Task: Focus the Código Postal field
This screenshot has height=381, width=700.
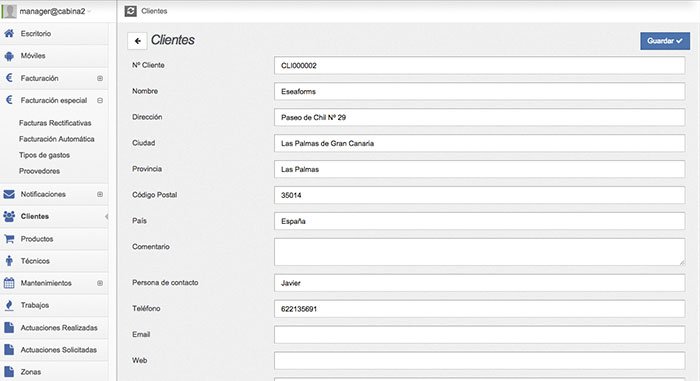Action: pos(479,195)
